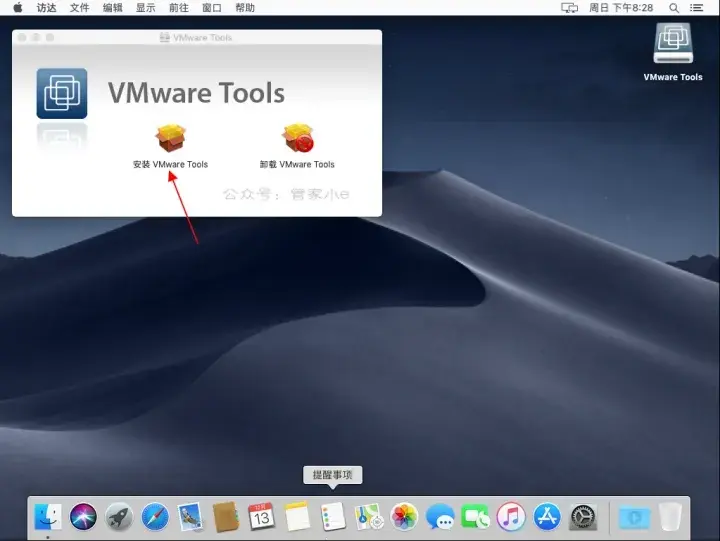
Task: Open the 前往 menu in menu bar
Action: (179, 8)
